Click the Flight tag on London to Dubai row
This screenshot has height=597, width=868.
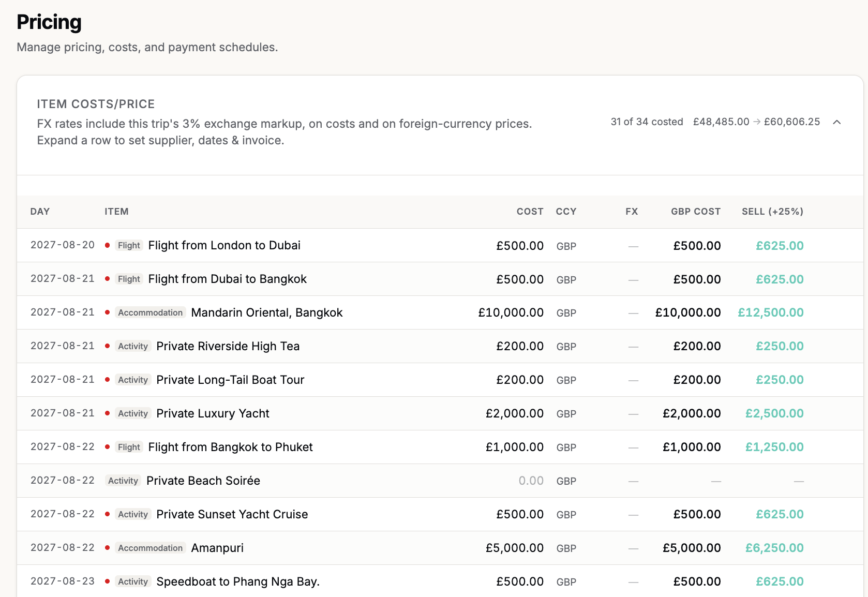point(129,245)
